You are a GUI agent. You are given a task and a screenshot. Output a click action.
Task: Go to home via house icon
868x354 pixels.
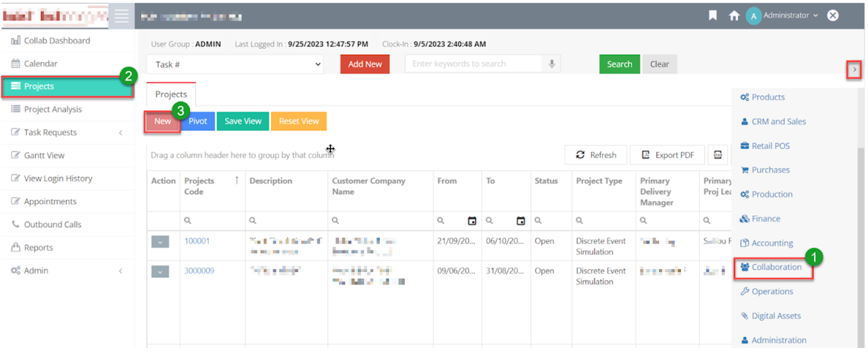point(734,16)
